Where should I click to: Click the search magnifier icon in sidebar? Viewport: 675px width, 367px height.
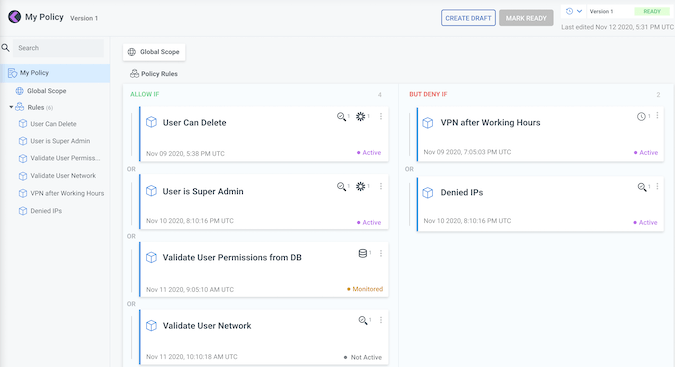pyautogui.click(x=6, y=48)
